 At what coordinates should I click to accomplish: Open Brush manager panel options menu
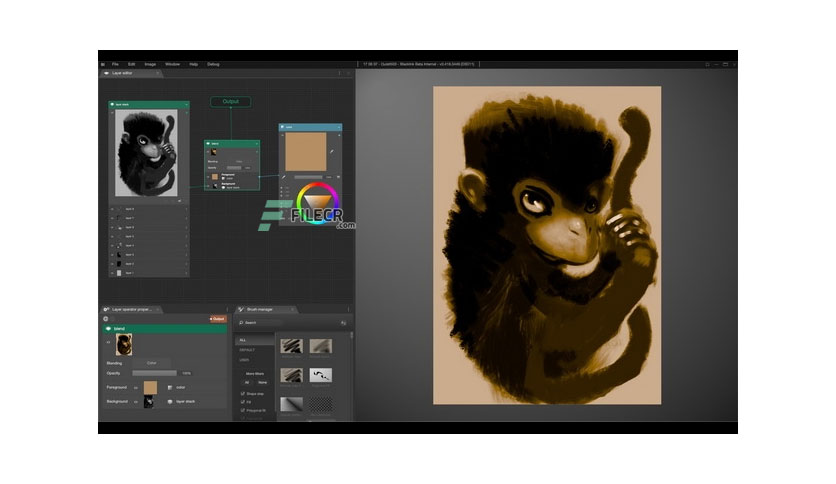349,310
